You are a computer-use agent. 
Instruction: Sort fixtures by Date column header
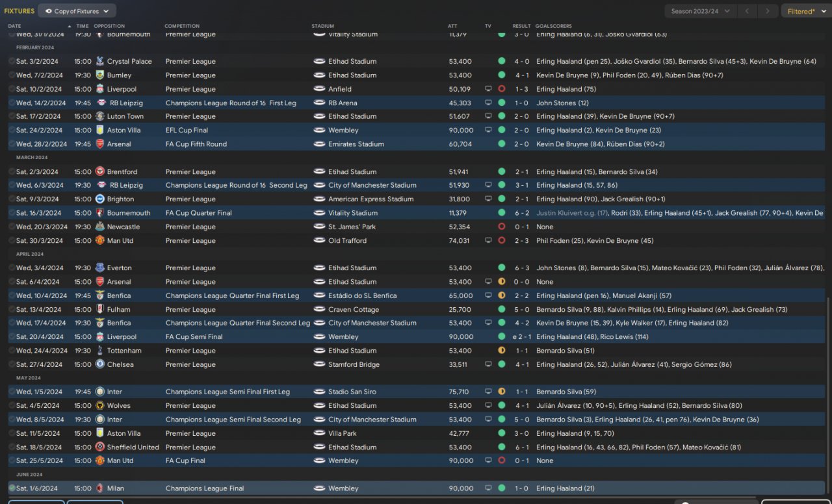pos(14,26)
